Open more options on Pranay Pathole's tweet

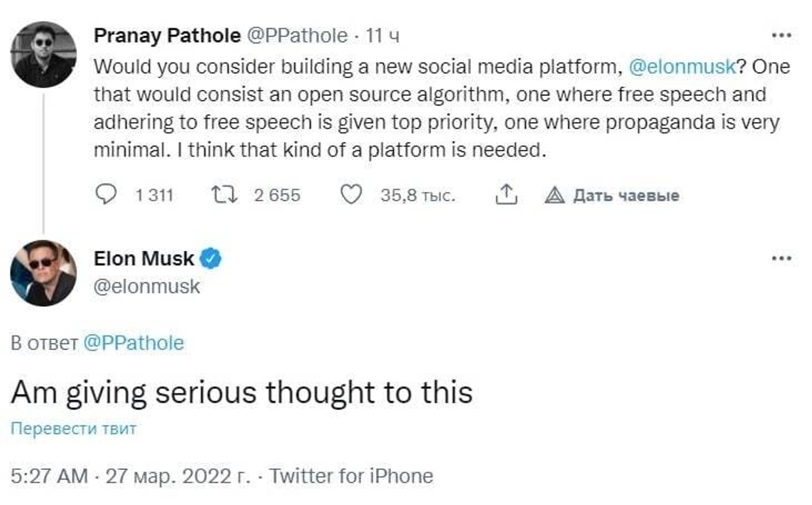click(782, 35)
